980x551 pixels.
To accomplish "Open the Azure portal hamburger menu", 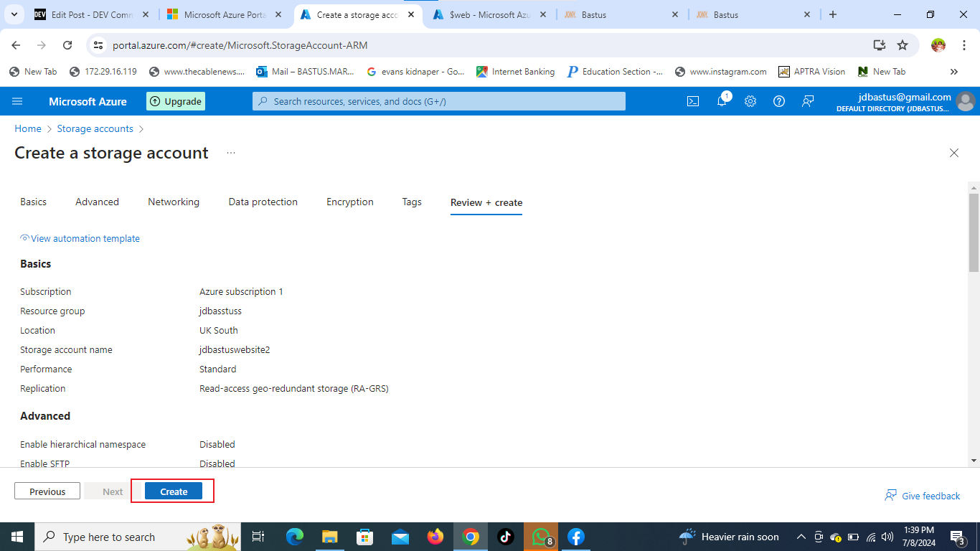I will (17, 101).
